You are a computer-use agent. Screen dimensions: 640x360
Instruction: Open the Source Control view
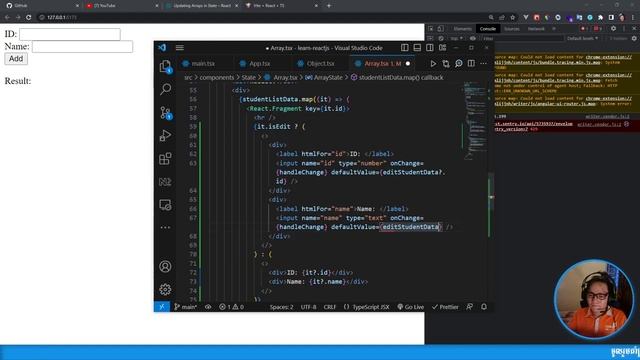[165, 112]
